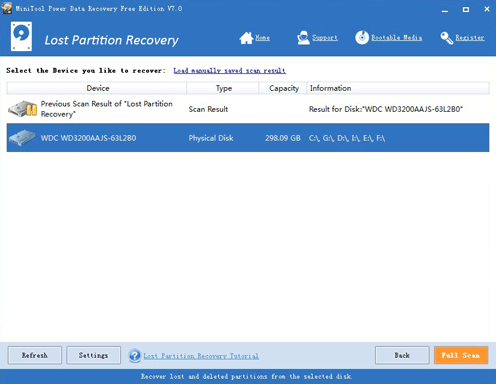Click the 298.09 GB capacity value
Viewport: 496px width, 384px height.
[x=283, y=138]
